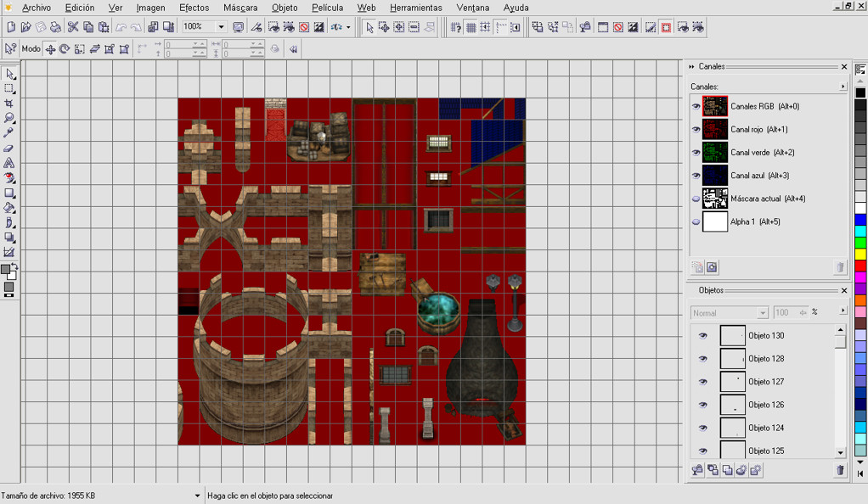Image resolution: width=868 pixels, height=504 pixels.
Task: Hide Objeto 130 with its eye
Action: [703, 336]
